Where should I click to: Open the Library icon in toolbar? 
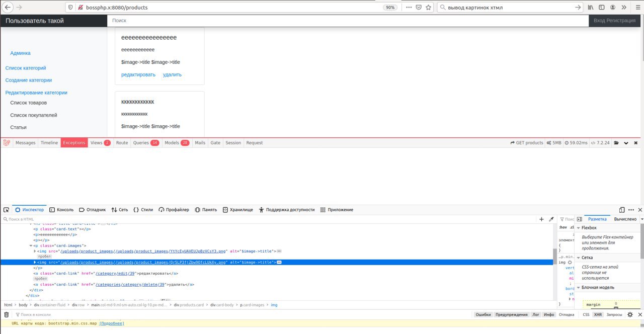592,8
